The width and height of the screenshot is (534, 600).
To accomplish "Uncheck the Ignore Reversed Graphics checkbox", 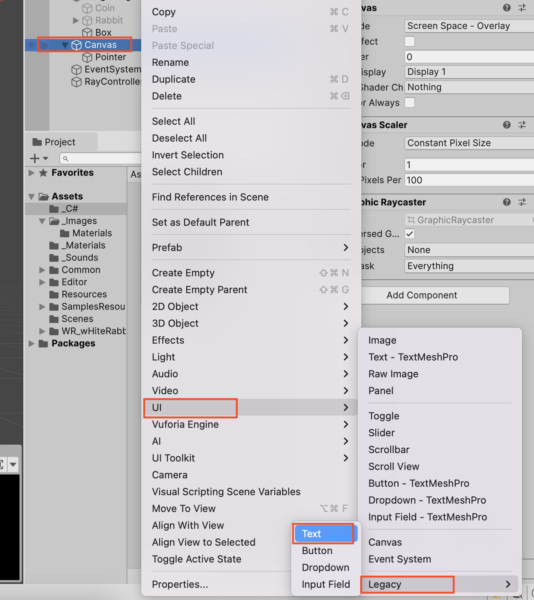I will (409, 234).
